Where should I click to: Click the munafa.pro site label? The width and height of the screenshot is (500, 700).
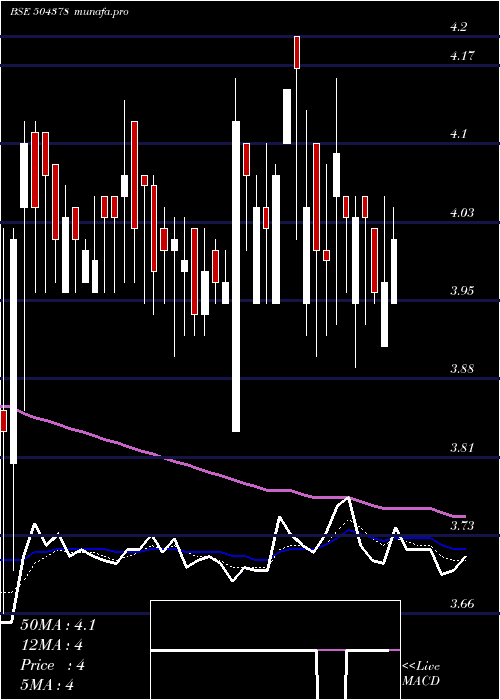[101, 12]
